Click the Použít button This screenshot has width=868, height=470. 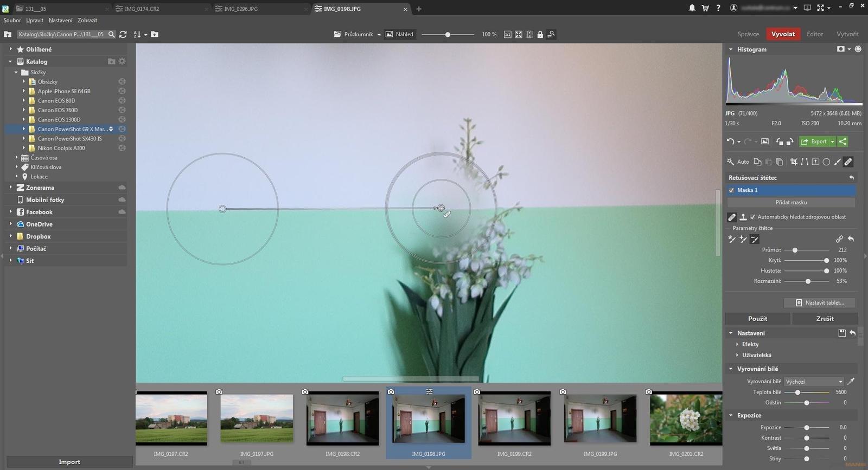(757, 318)
